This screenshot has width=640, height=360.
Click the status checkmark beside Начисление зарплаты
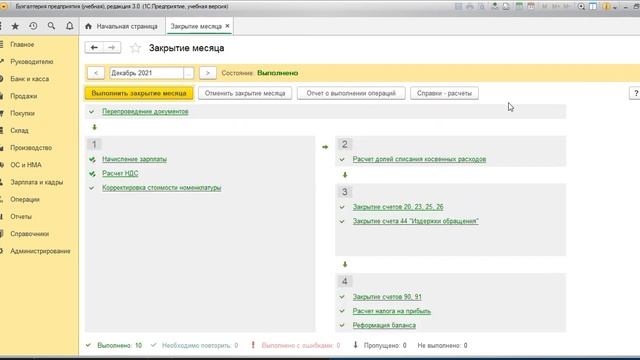(92, 160)
